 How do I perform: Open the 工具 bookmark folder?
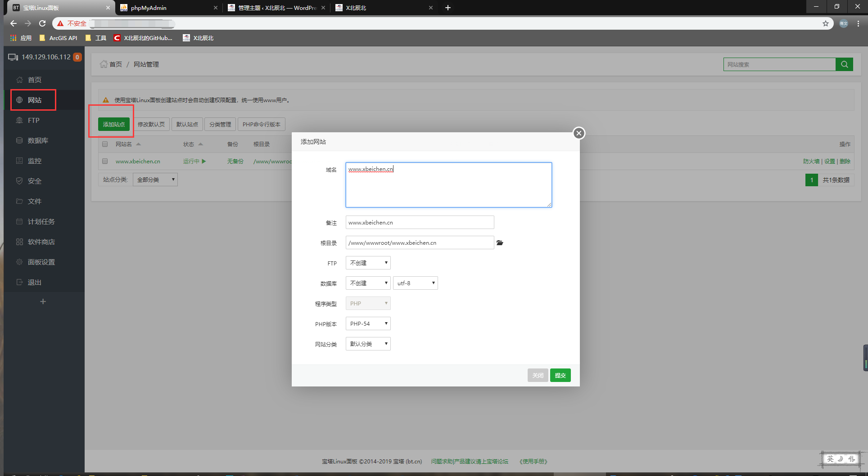(x=96, y=38)
